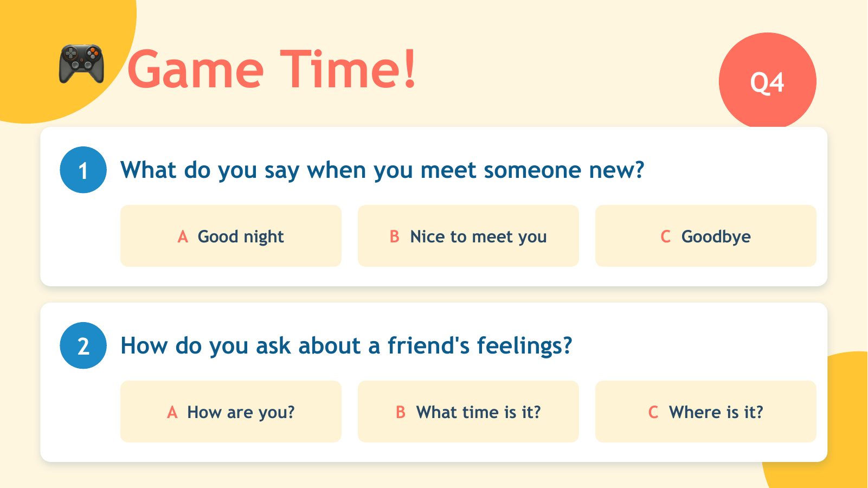Click the letter C beside Goodbye
The height and width of the screenshot is (488, 868).
[x=665, y=237]
